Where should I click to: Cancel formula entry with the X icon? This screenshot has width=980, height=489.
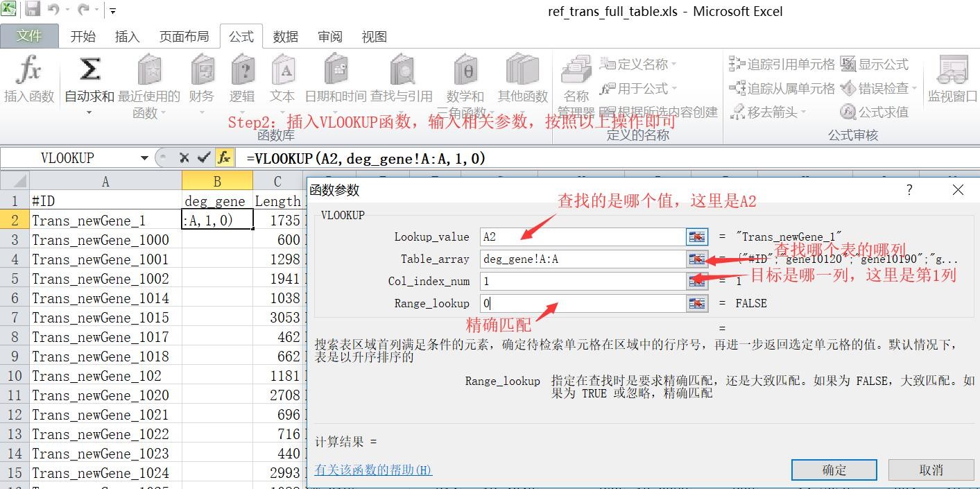point(184,158)
